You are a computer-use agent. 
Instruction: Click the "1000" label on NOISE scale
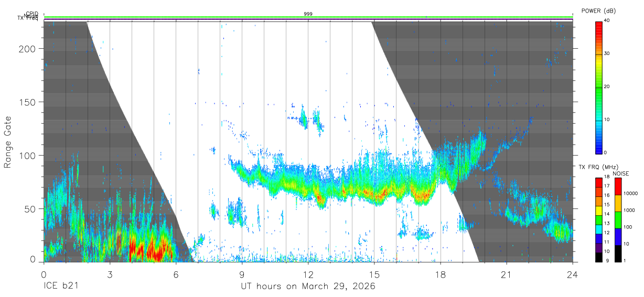tap(629, 210)
